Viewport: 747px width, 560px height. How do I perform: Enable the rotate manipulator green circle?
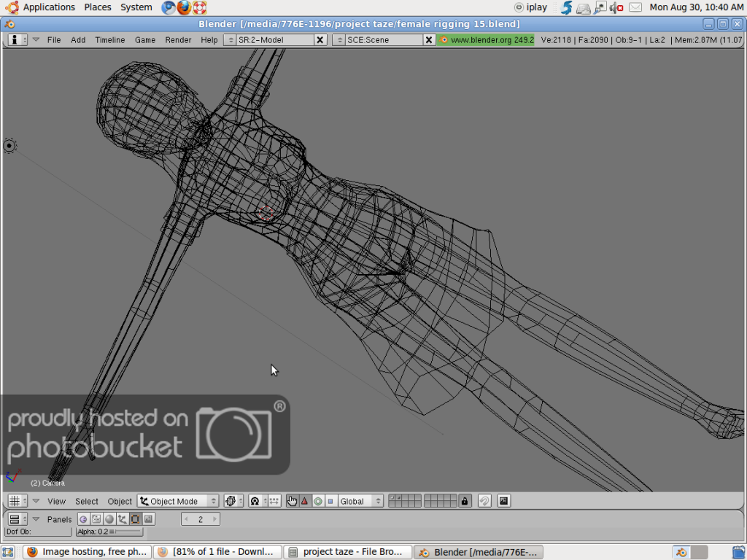click(x=318, y=501)
